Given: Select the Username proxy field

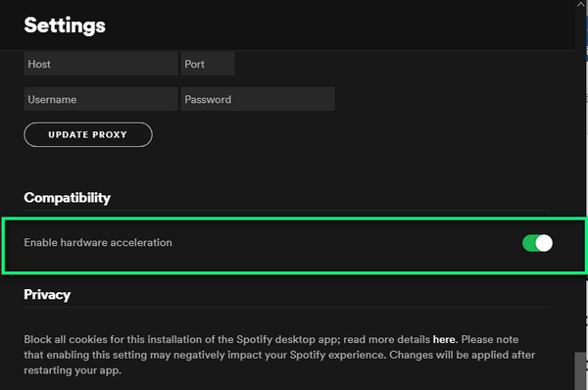Looking at the screenshot, I should [x=101, y=99].
